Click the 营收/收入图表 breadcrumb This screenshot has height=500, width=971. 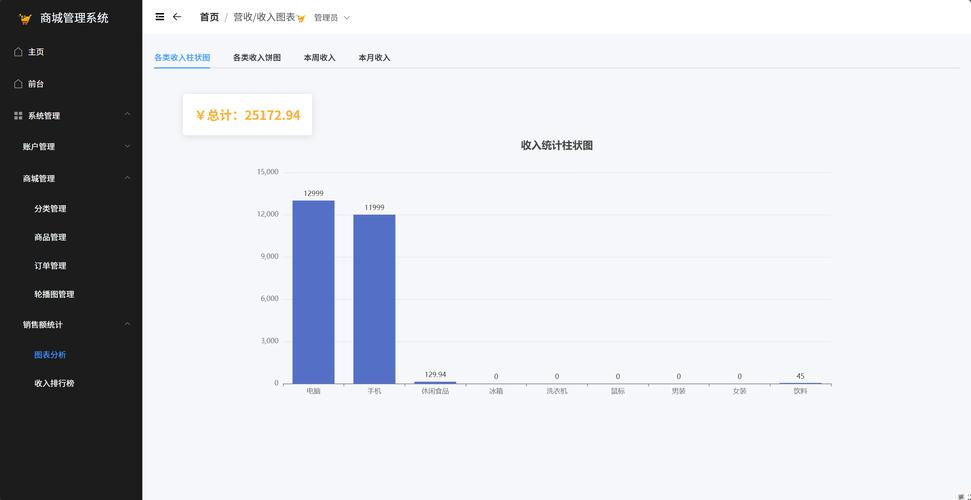pyautogui.click(x=264, y=17)
